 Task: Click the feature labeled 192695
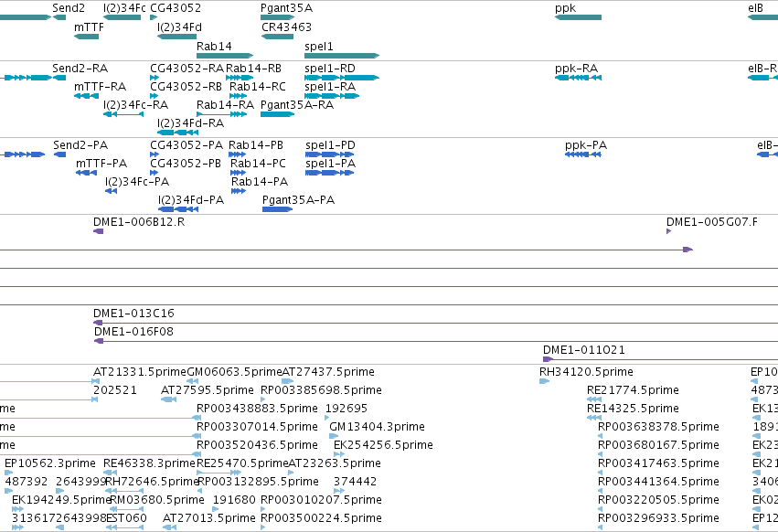(328, 418)
